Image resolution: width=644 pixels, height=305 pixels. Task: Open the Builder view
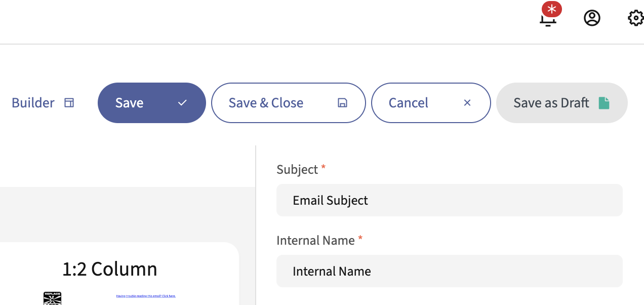[33, 103]
